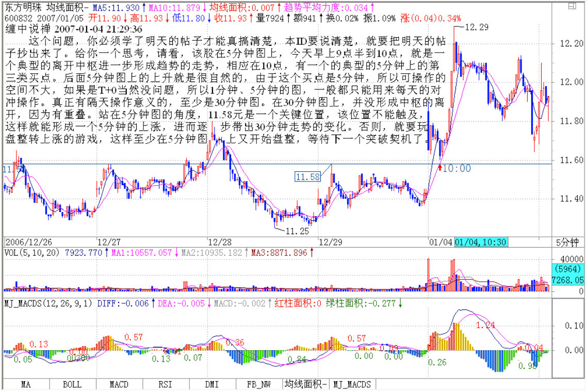Click the 12.20 price axis label
Image resolution: width=588 pixels, height=392 pixels.
pos(571,43)
